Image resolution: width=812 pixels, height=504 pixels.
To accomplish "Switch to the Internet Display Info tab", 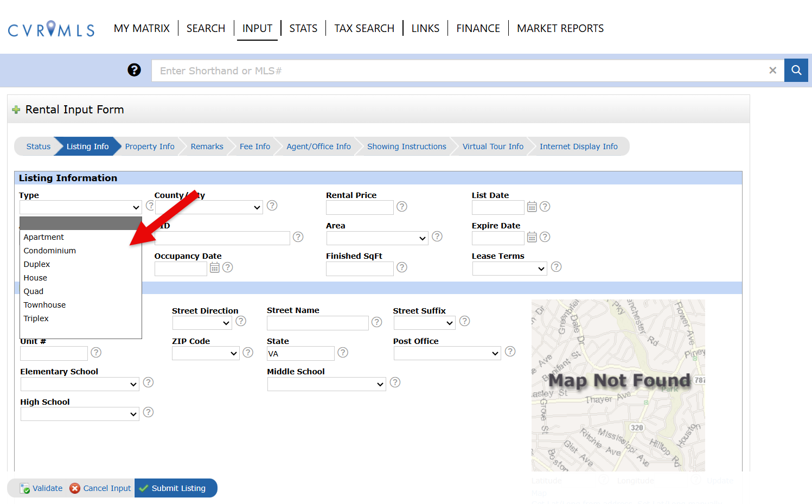I will pyautogui.click(x=578, y=146).
